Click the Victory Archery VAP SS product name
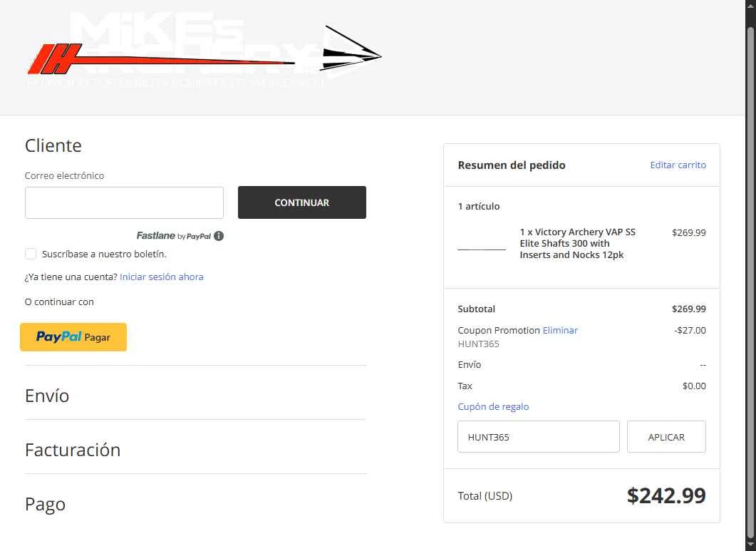Viewport: 756px width, 551px height. tap(578, 244)
